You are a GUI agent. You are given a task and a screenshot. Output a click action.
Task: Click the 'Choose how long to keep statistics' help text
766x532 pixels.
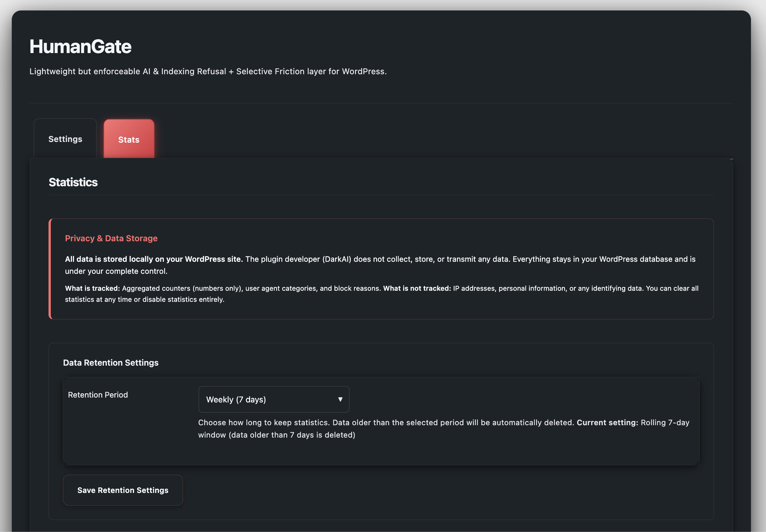pyautogui.click(x=263, y=423)
